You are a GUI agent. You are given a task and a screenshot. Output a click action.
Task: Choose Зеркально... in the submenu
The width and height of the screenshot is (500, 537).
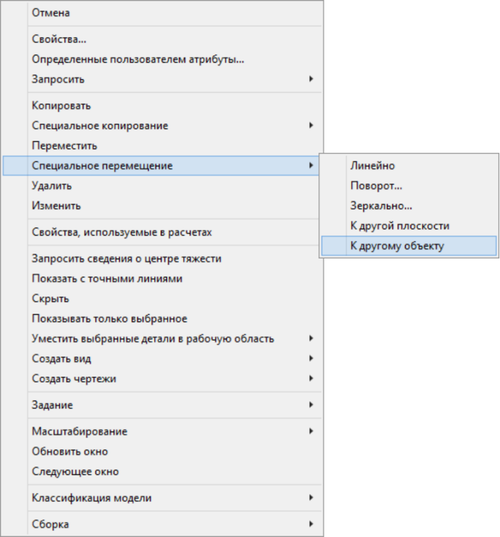click(x=409, y=206)
